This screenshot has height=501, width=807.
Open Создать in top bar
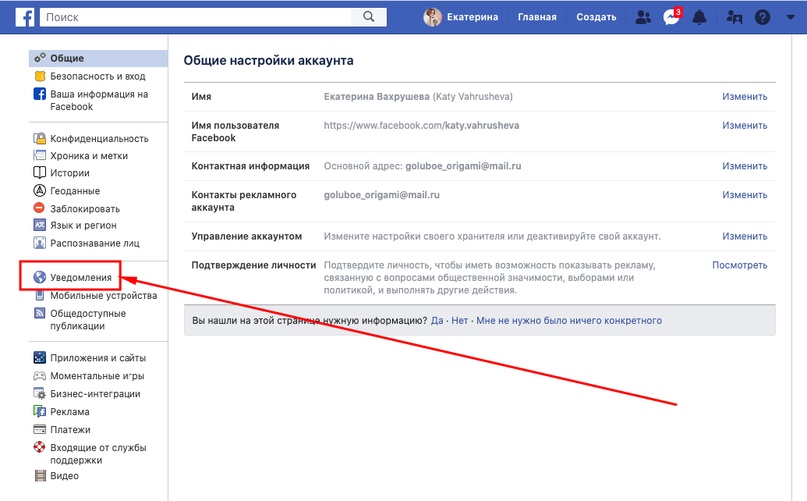[596, 17]
